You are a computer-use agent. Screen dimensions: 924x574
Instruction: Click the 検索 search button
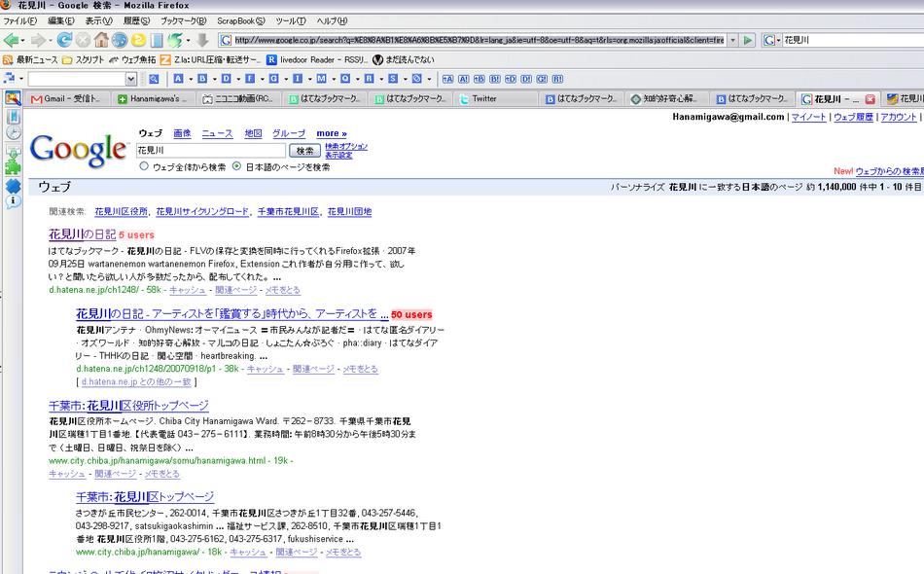point(304,151)
